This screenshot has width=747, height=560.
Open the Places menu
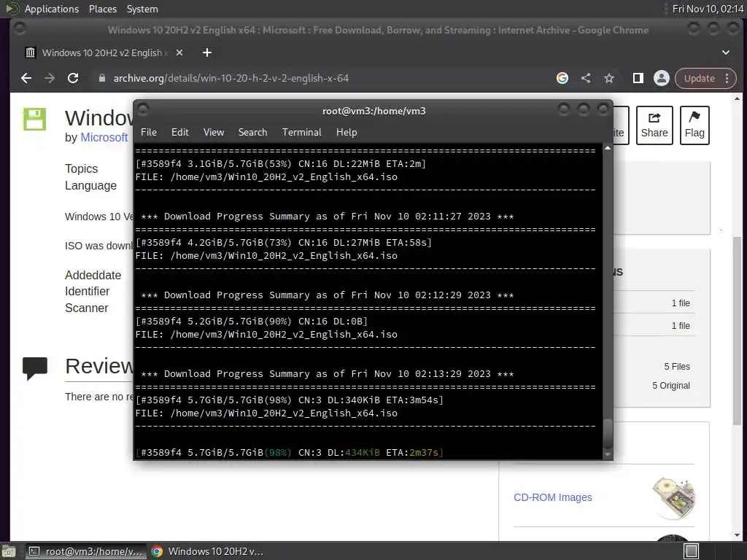(102, 9)
